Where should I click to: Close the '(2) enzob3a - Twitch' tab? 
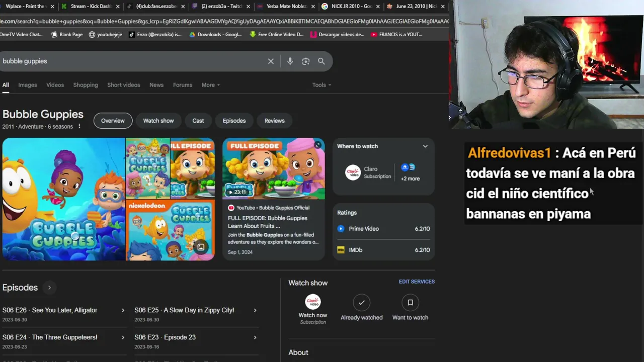tap(248, 7)
